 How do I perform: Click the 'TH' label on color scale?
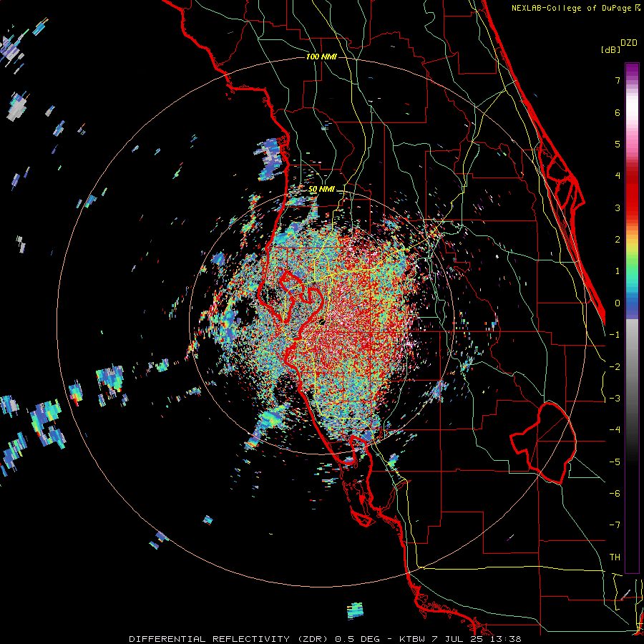[x=615, y=557]
